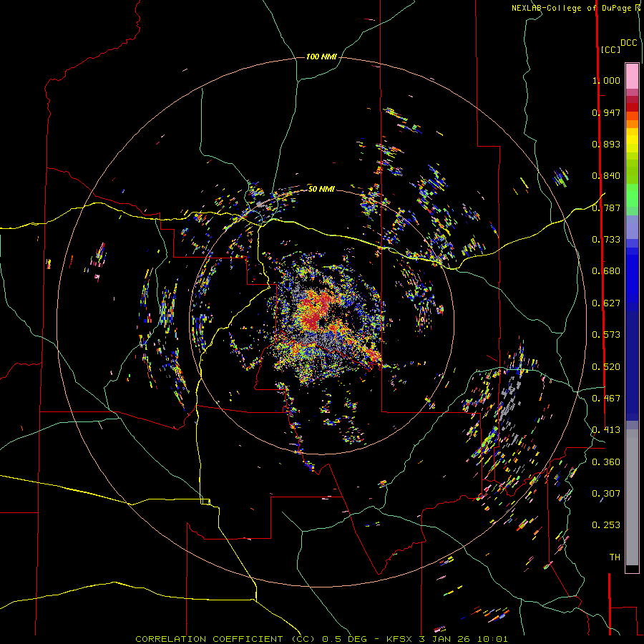Select the 0.573 legend value

pos(606,335)
